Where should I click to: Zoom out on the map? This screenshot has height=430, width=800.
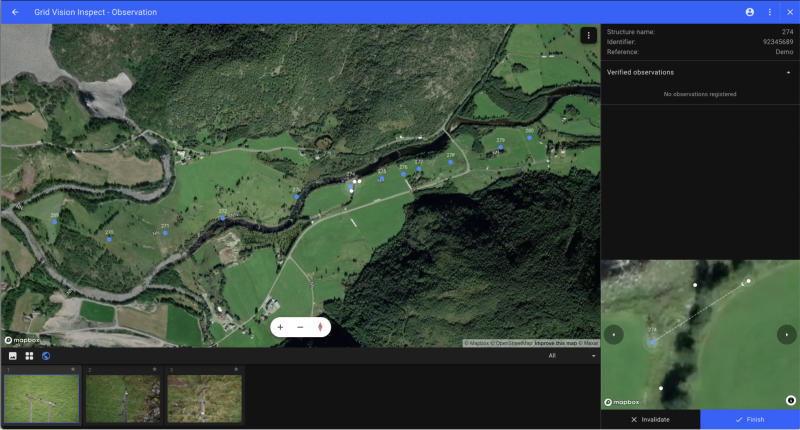pyautogui.click(x=300, y=327)
